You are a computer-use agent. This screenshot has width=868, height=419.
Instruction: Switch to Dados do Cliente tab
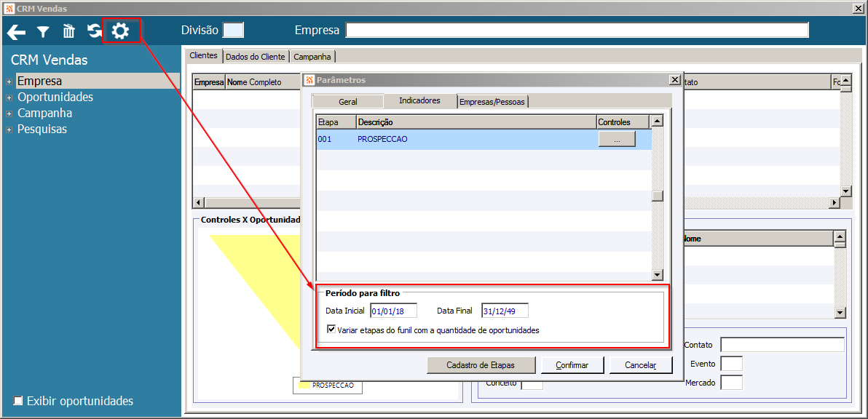pyautogui.click(x=255, y=57)
